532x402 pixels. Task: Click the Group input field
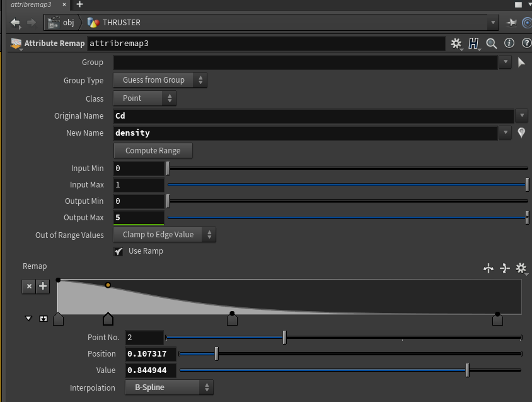(305, 62)
